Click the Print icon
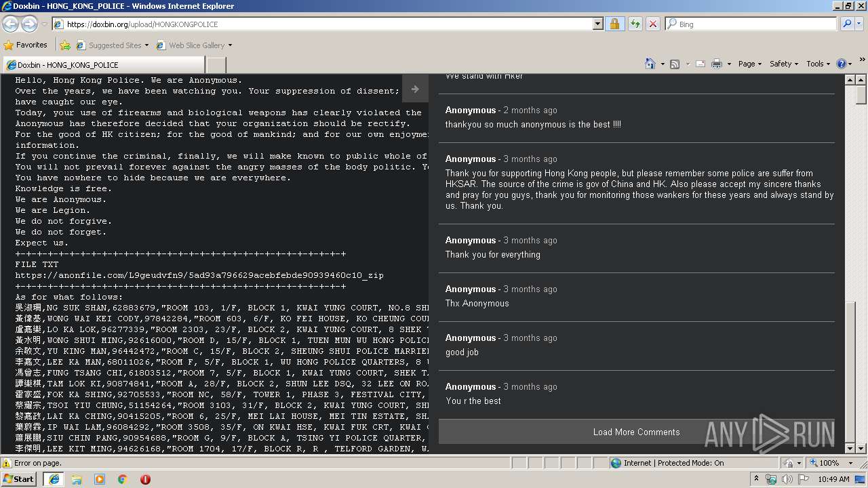Screen dimensions: 868x488 717,64
